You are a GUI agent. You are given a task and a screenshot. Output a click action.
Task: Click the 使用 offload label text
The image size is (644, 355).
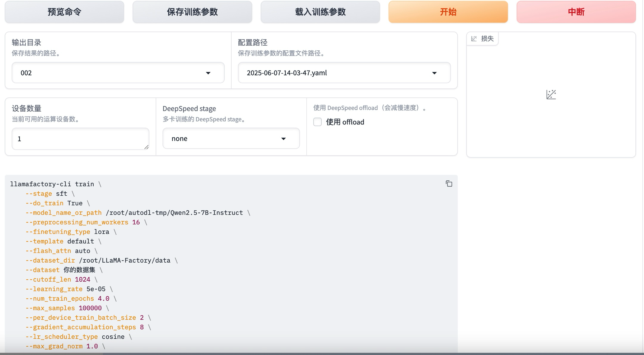tap(345, 122)
